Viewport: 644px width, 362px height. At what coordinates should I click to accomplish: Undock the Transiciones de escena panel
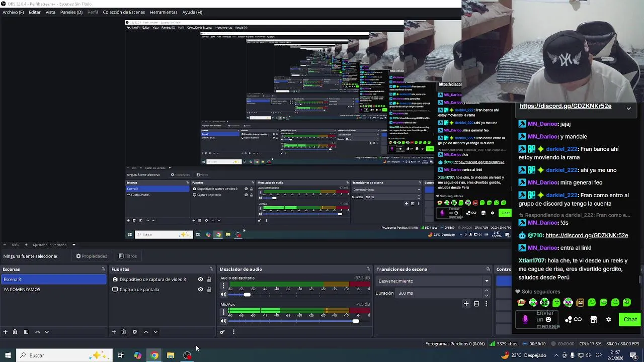pos(488,269)
